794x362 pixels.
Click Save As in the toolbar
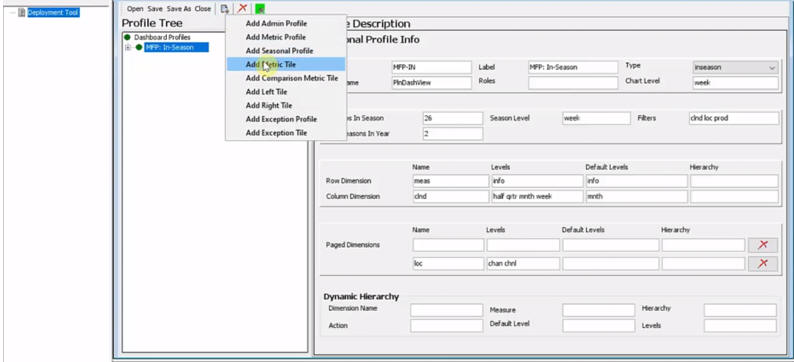tap(178, 9)
